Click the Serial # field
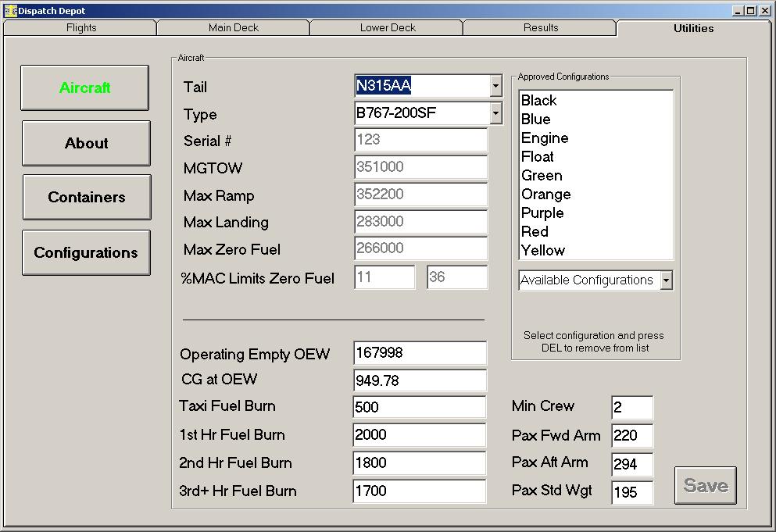Viewport: 776px width, 532px height. pos(420,140)
